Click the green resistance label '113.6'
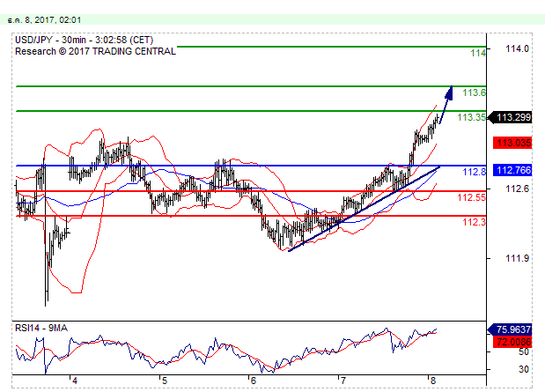 pyautogui.click(x=474, y=92)
